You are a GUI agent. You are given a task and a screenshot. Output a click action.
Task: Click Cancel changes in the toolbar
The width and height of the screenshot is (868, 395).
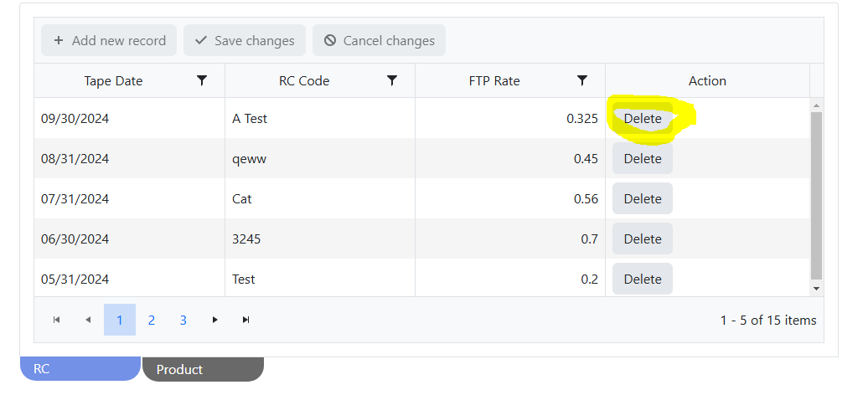379,40
